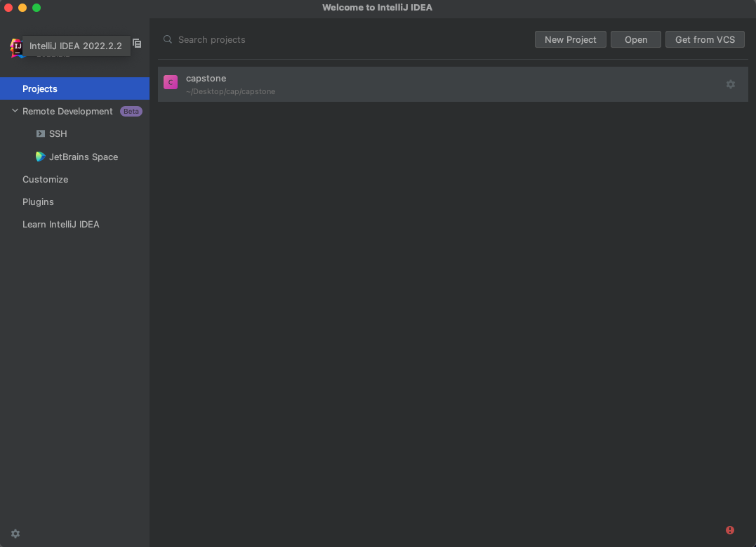The height and width of the screenshot is (547, 756).
Task: Click the JetBrains Space logo icon
Action: coord(41,157)
